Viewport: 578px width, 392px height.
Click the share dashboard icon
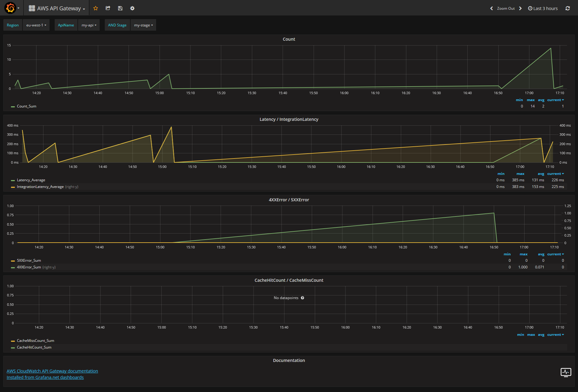[108, 8]
